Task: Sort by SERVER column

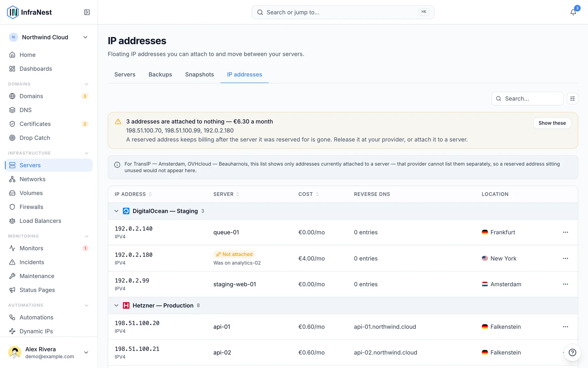Action: click(226, 194)
